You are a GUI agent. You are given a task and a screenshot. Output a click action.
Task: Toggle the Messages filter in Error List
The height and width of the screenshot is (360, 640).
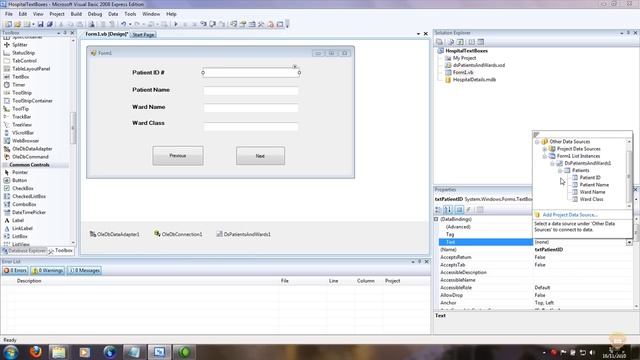(84, 271)
